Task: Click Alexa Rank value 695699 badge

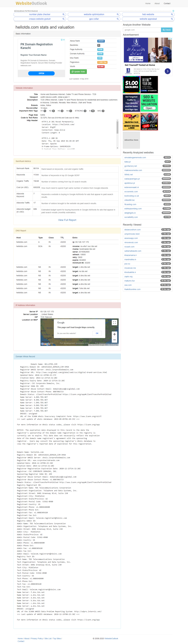Action: (x=101, y=41)
